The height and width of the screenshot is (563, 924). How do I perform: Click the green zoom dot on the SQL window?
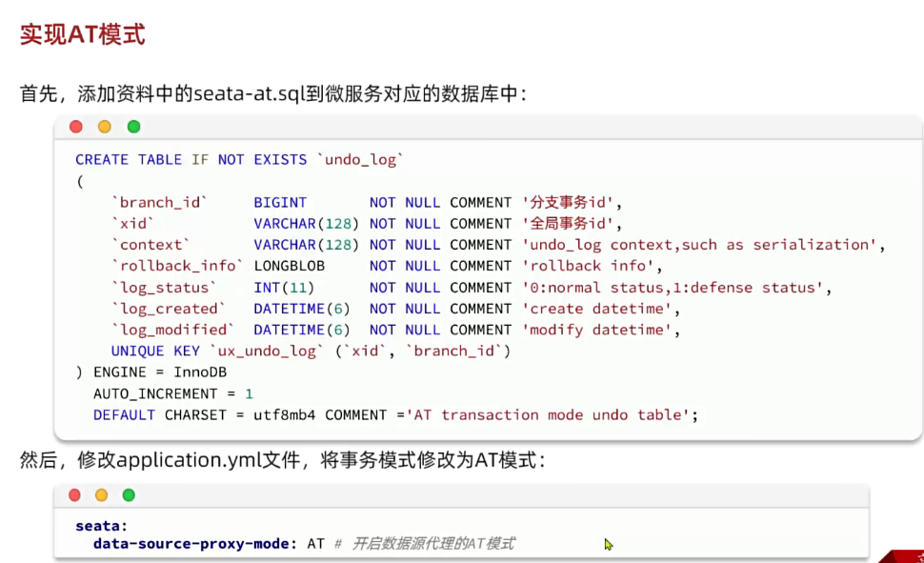click(133, 126)
